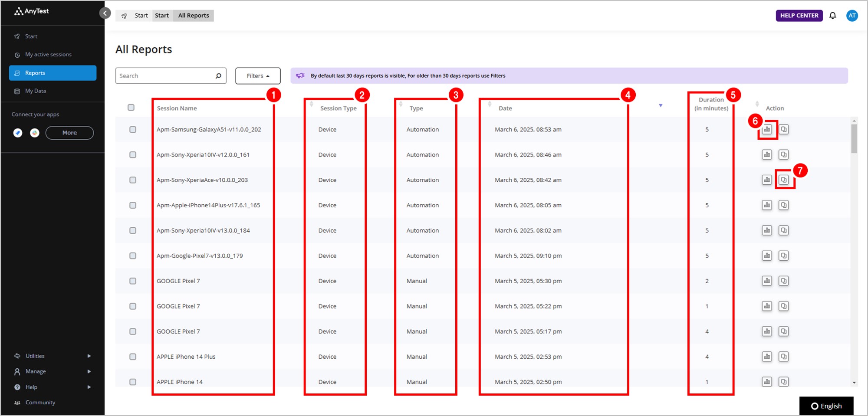Click the colorful connected app icon
This screenshot has height=416, width=868.
[35, 133]
